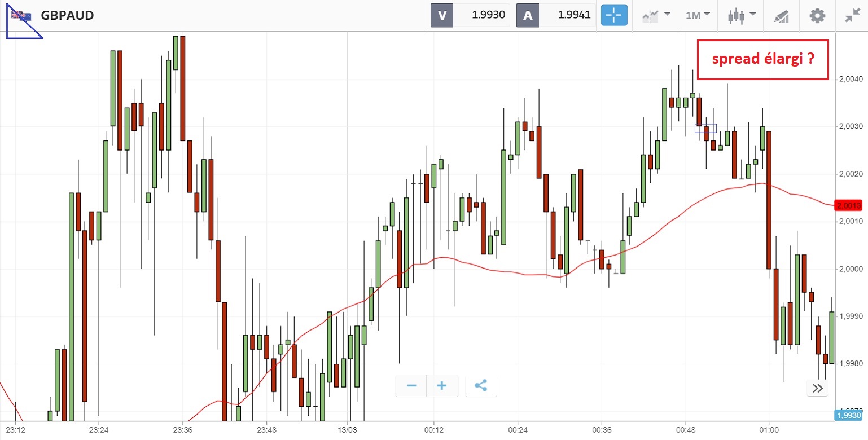
Task: Jump to latest candles with double arrow
Action: (818, 388)
